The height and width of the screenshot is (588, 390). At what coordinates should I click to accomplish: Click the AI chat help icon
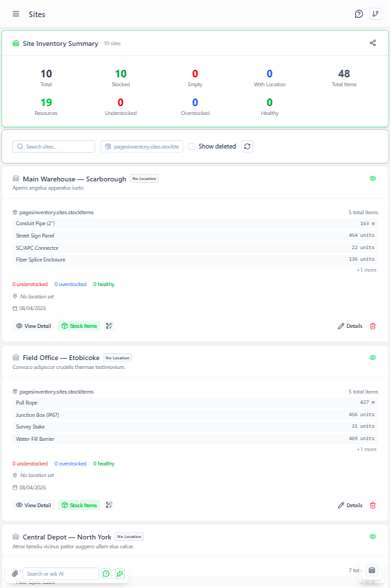pos(107,574)
